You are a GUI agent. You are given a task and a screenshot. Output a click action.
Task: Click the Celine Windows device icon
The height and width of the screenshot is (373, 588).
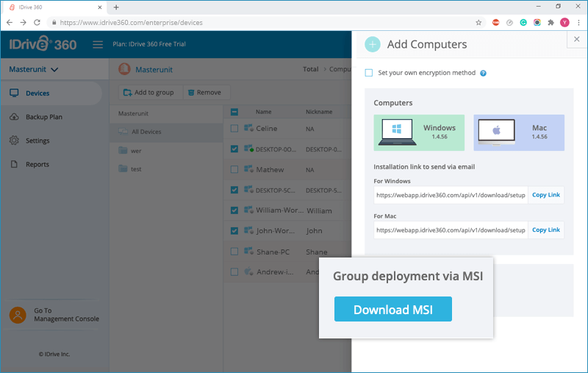(x=248, y=128)
